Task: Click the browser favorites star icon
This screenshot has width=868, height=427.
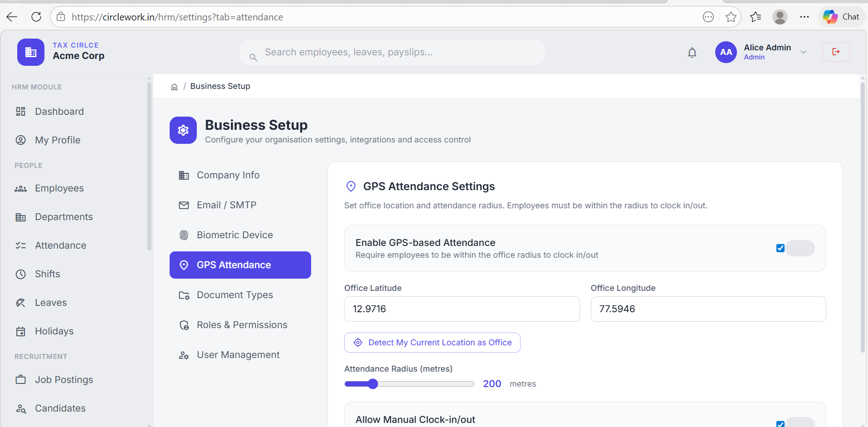Action: pos(731,17)
